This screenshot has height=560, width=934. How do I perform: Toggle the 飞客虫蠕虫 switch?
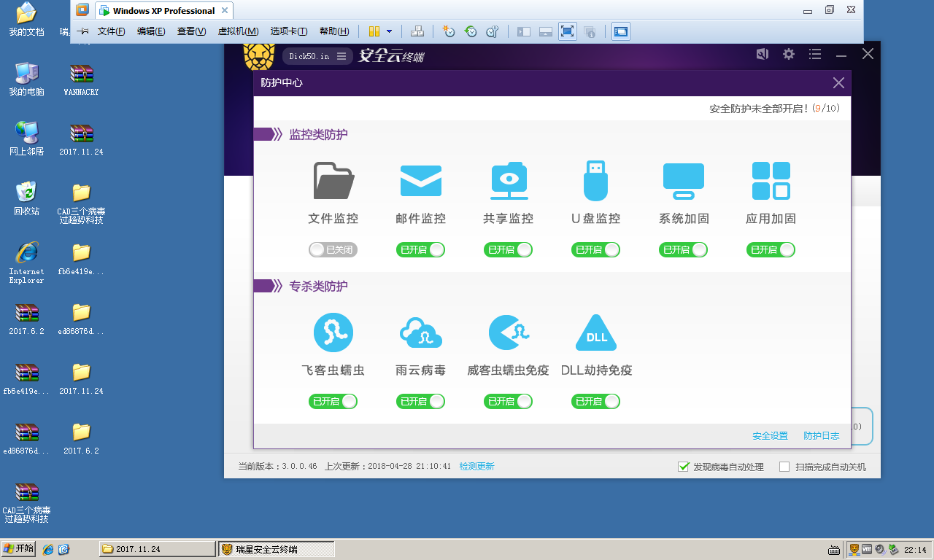click(333, 402)
